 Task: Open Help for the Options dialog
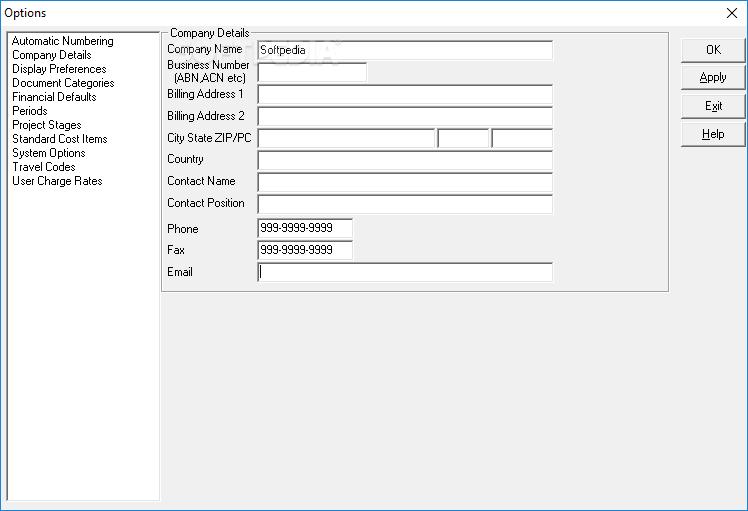point(713,134)
